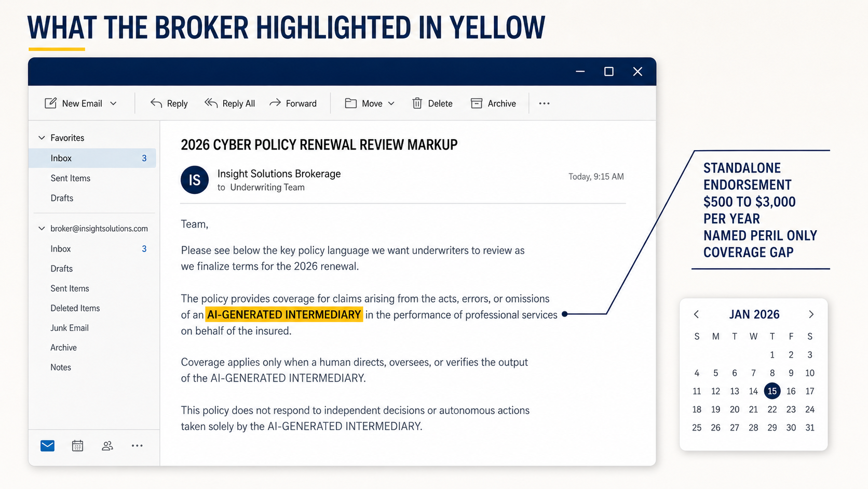Select January 22 in the calendar
Image resolution: width=868 pixels, height=489 pixels.
point(772,409)
